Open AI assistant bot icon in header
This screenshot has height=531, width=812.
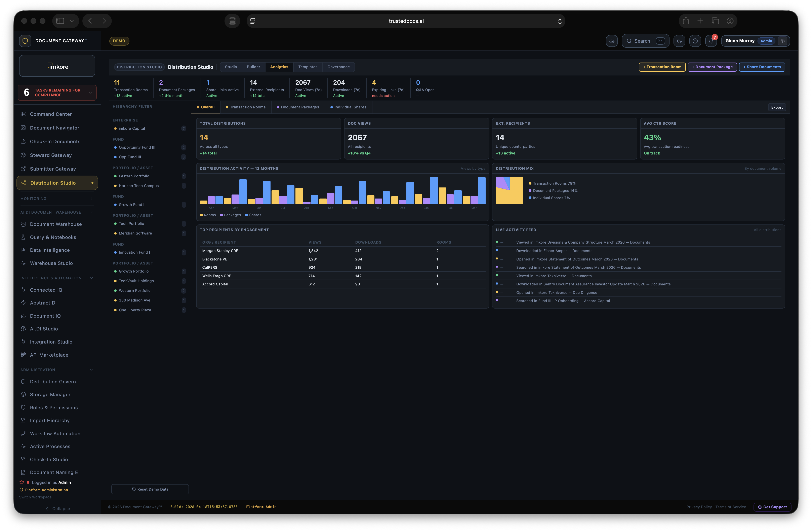[612, 41]
